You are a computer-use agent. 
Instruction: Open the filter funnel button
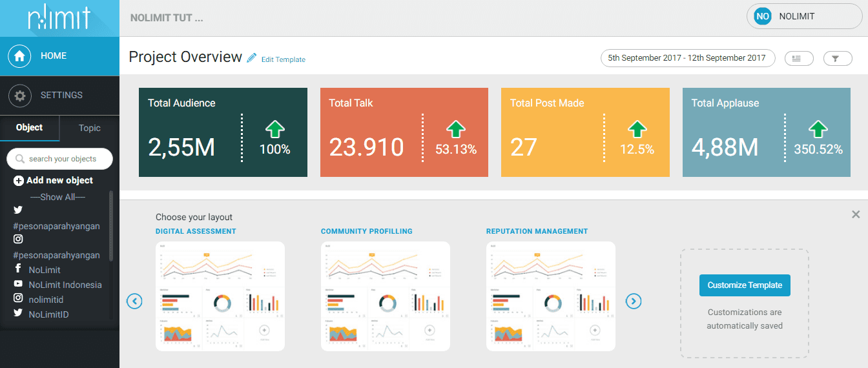(x=838, y=59)
